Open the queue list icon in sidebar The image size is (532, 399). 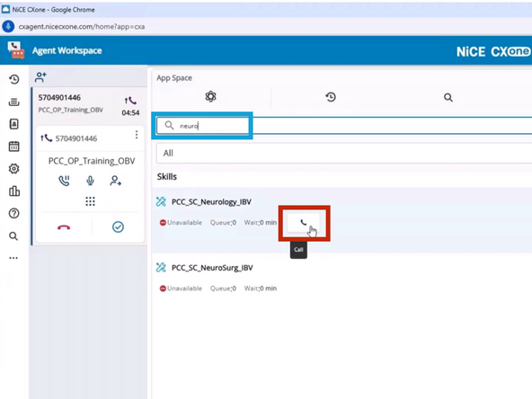(x=13, y=102)
